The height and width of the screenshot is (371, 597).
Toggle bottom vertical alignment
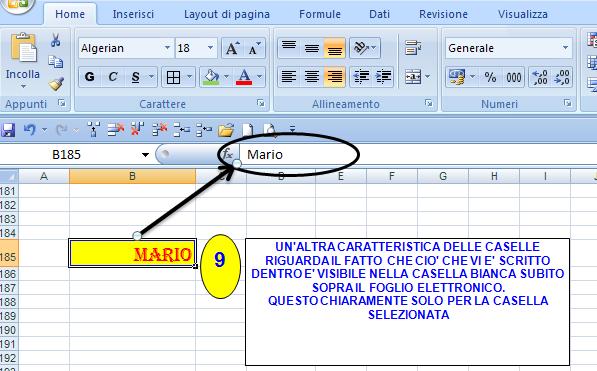click(x=335, y=48)
